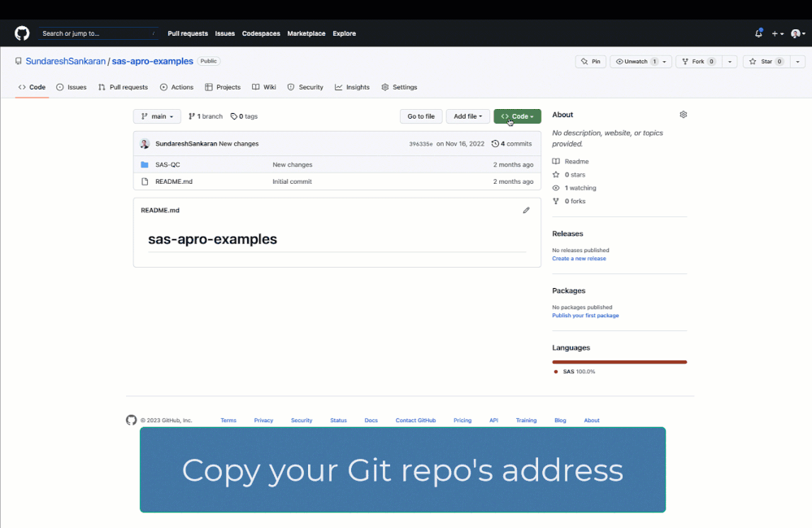The image size is (812, 528).
Task: Open the README.md file
Action: click(174, 181)
